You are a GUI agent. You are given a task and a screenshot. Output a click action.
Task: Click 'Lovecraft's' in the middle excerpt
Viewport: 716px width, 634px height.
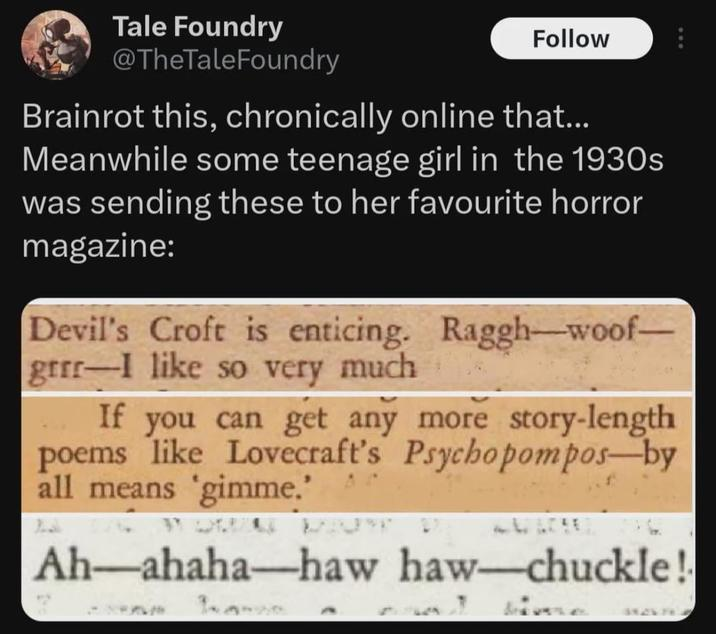click(x=305, y=452)
